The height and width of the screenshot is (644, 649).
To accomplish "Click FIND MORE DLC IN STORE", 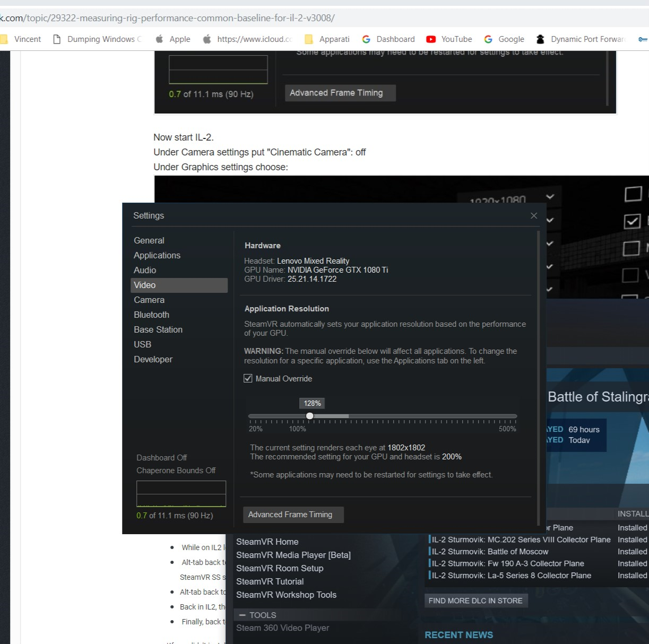I will pyautogui.click(x=475, y=601).
